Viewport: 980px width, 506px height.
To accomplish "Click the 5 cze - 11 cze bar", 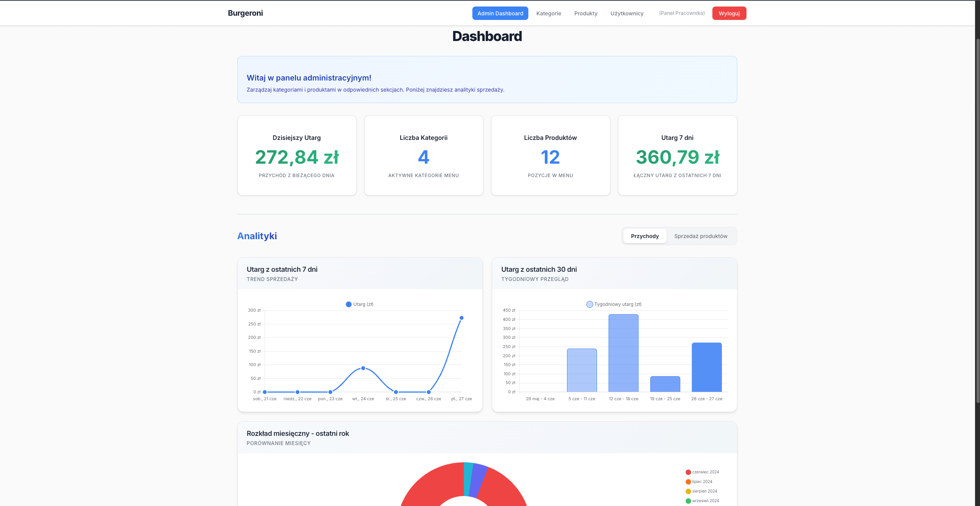I will tap(582, 370).
